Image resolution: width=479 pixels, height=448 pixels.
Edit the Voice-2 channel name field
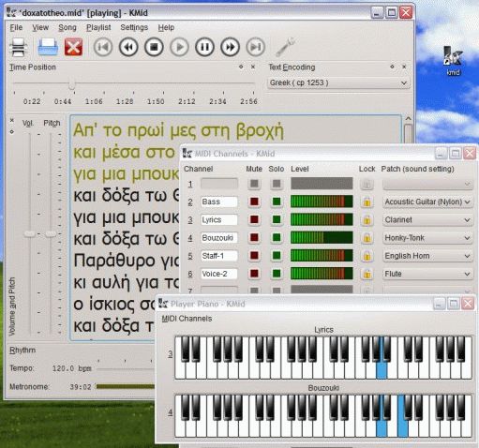[219, 274]
